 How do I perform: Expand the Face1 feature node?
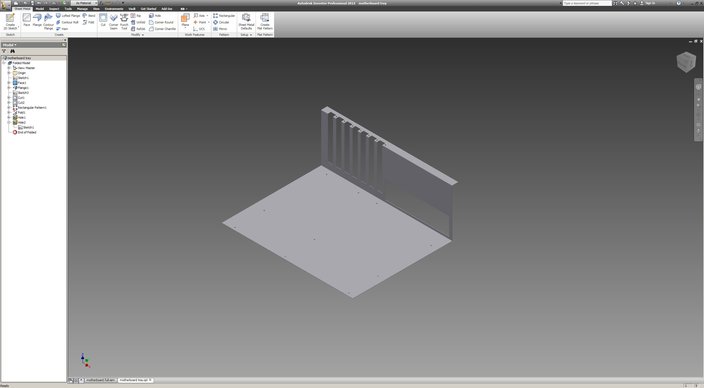pos(9,83)
